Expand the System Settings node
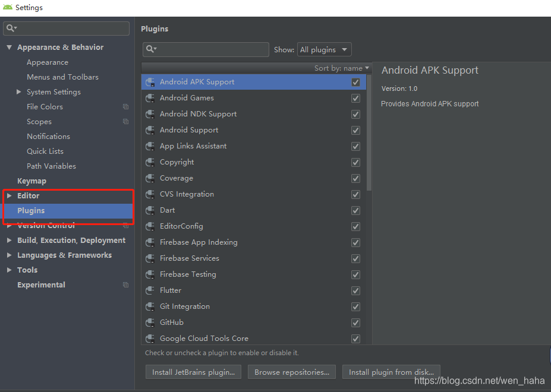Image resolution: width=551 pixels, height=392 pixels. 18,91
